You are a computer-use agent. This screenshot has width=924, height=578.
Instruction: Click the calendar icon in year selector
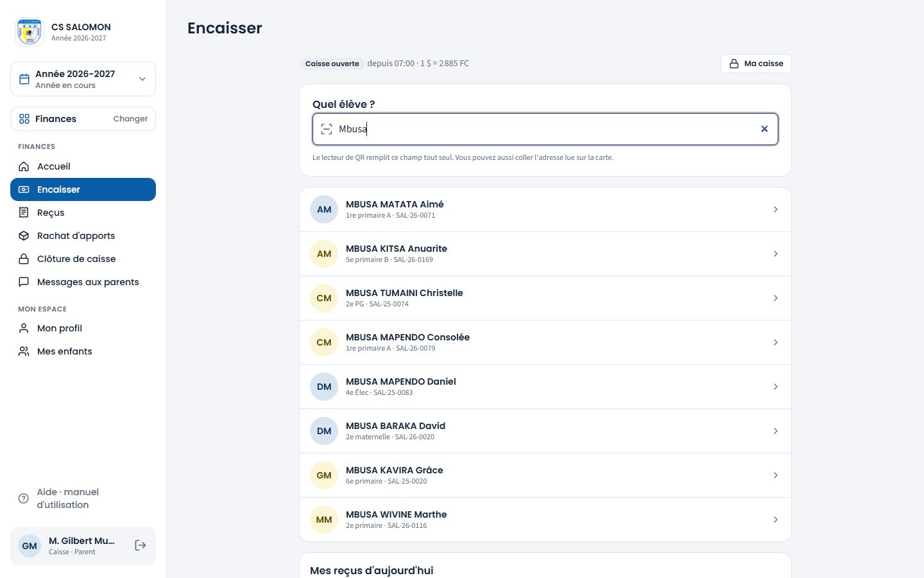click(24, 79)
